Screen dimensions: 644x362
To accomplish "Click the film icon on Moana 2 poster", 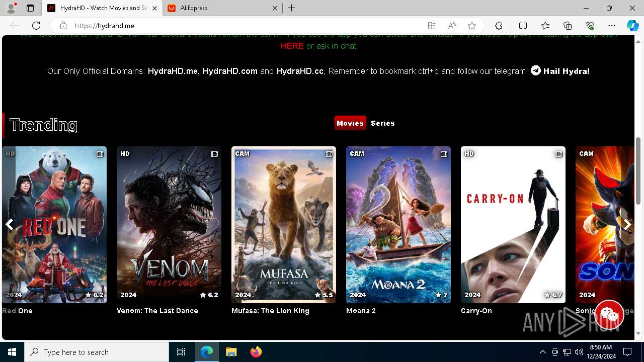I will click(444, 154).
